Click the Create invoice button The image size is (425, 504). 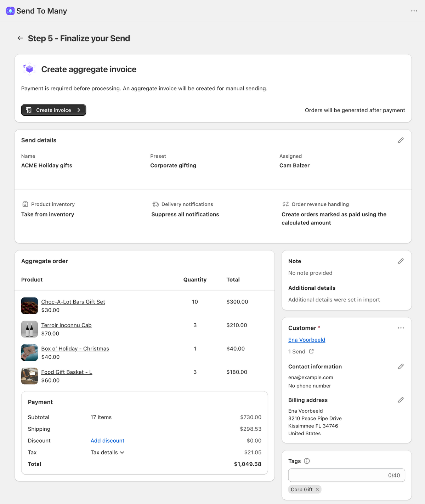pos(53,110)
